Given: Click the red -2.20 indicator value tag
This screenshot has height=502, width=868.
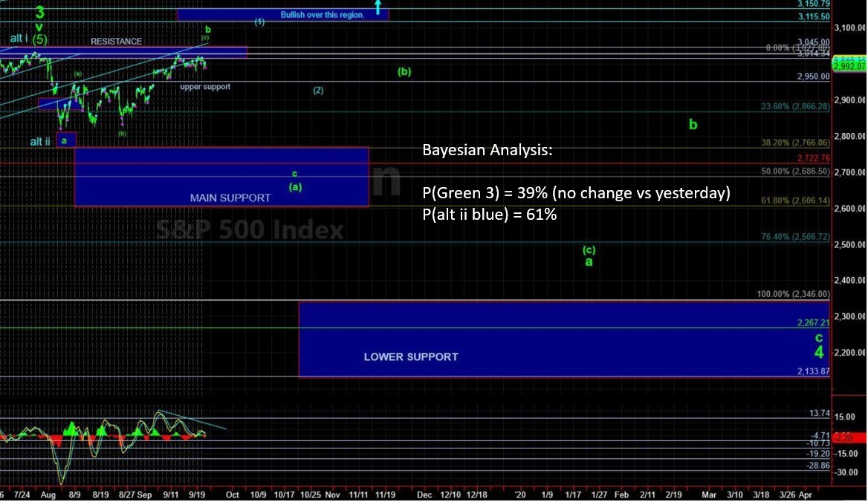Looking at the screenshot, I should point(849,437).
